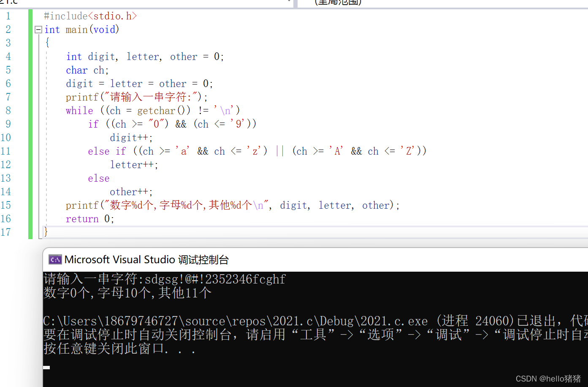Image resolution: width=588 pixels, height=387 pixels.
Task: Click the #include<stdio.h> line
Action: [x=90, y=16]
